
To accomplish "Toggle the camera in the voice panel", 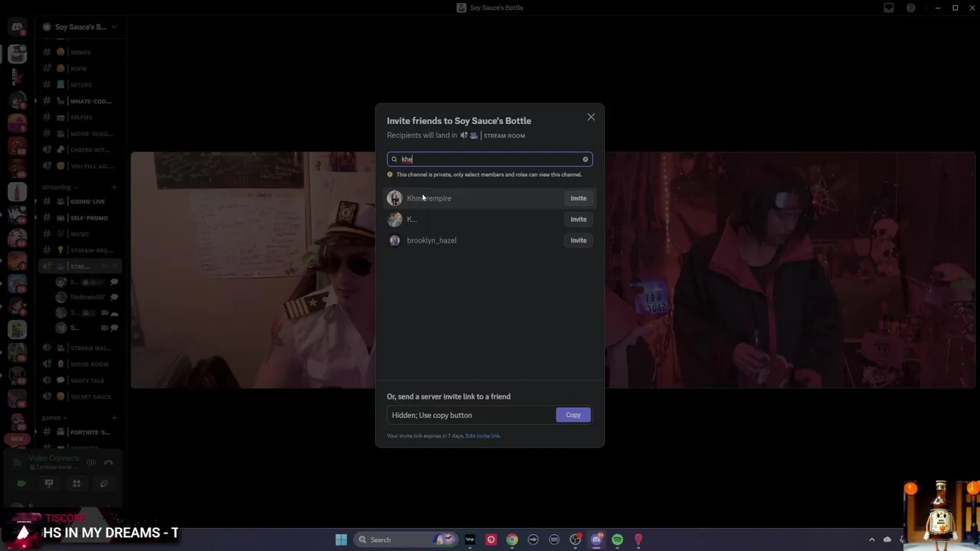I will pos(21,484).
